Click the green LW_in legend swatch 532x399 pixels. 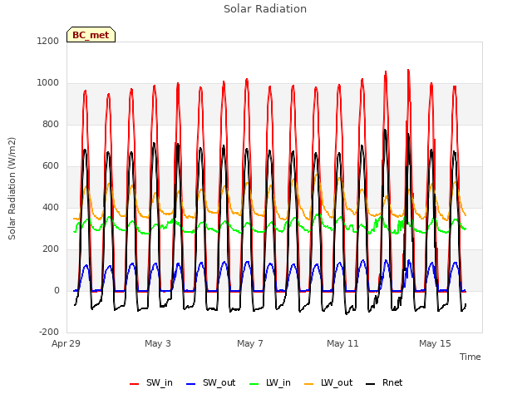tap(254, 384)
